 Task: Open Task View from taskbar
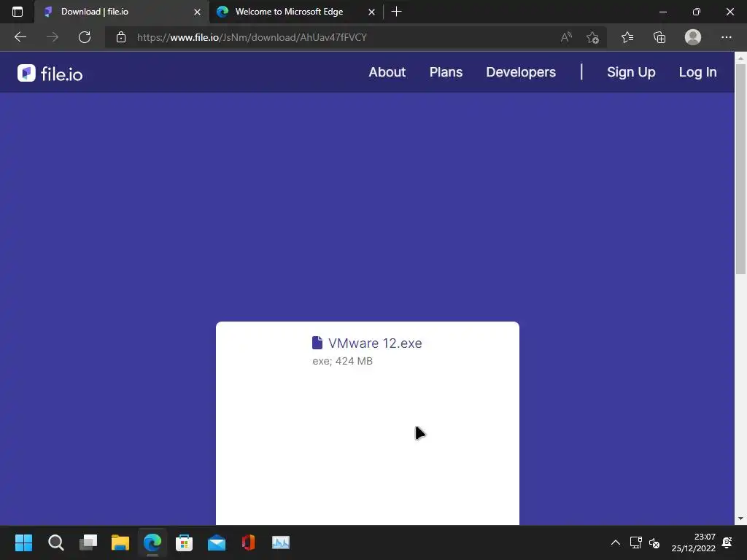(88, 542)
